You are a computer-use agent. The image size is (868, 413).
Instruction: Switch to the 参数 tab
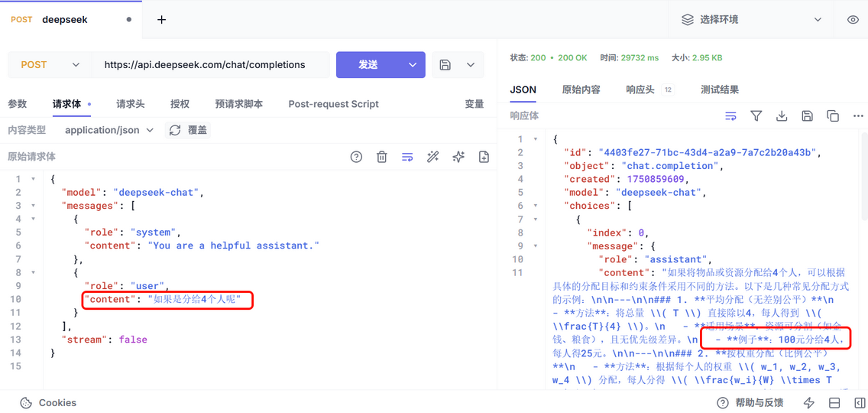(17, 104)
